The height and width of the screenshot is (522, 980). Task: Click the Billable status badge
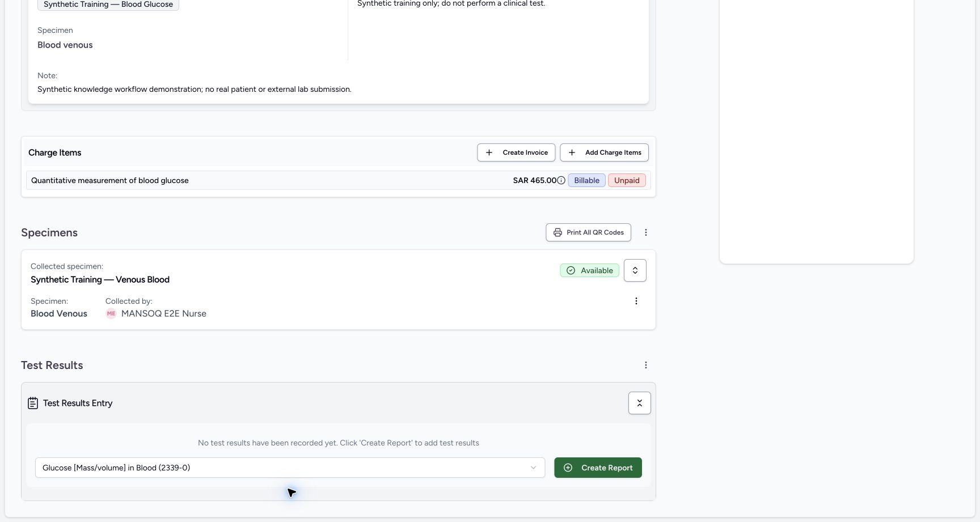586,180
